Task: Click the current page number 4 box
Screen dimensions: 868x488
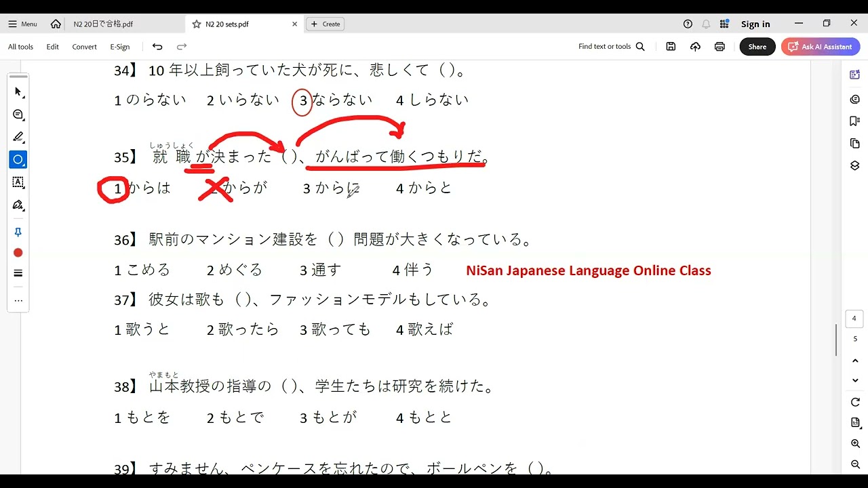Action: tap(854, 319)
